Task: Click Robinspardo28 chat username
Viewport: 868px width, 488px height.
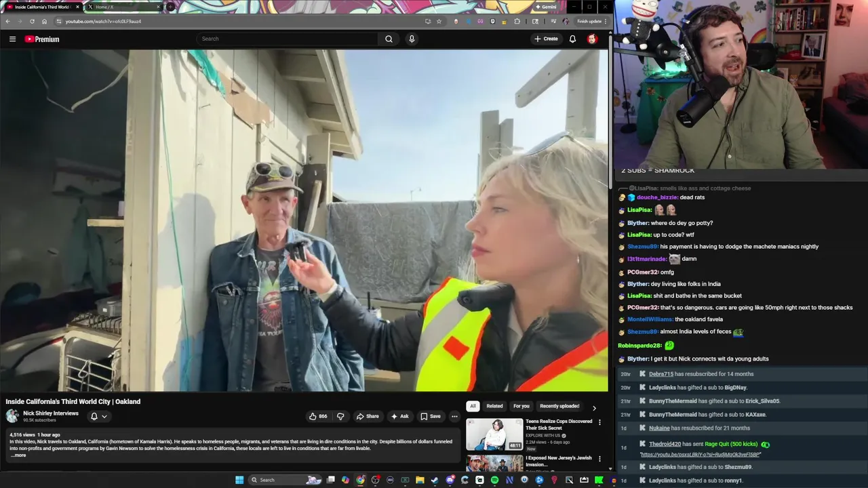Action: click(639, 346)
